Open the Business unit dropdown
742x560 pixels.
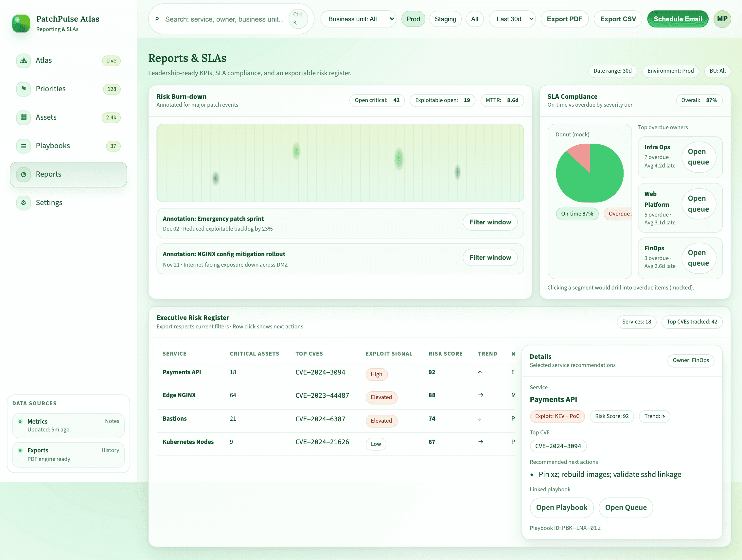click(358, 19)
